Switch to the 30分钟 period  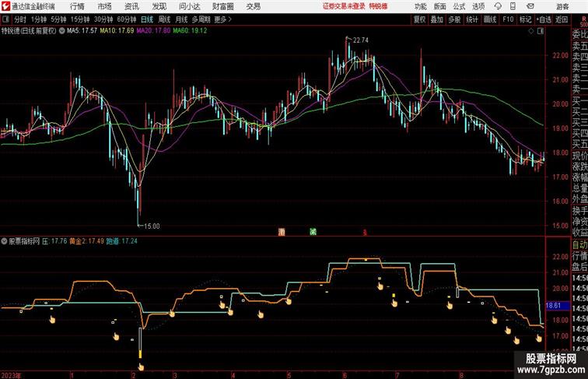click(103, 19)
